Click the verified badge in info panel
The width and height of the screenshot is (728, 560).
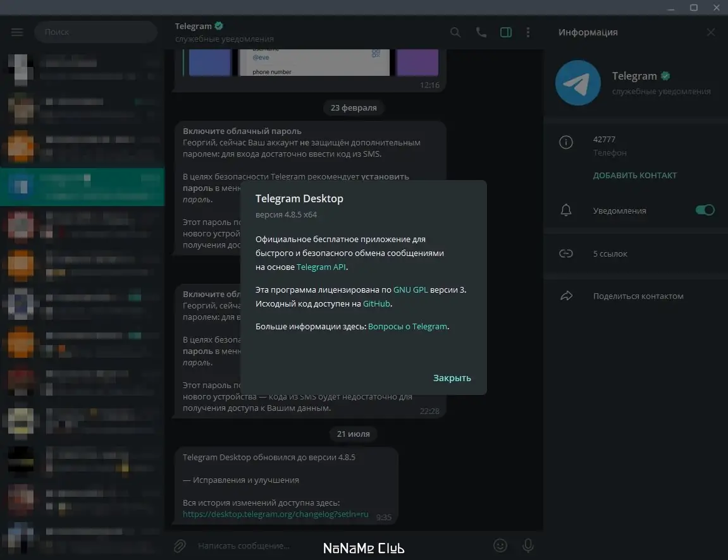point(665,76)
